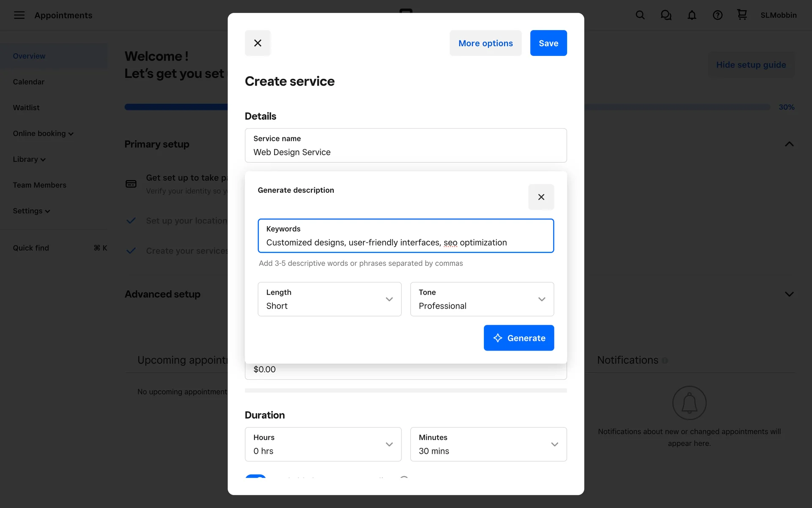Click the More options button
812x508 pixels.
click(485, 43)
